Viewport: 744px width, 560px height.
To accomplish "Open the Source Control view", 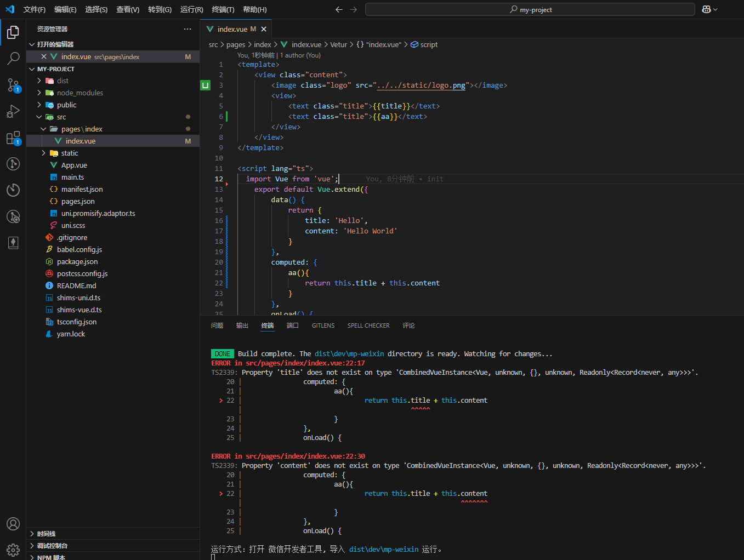I will 13,85.
